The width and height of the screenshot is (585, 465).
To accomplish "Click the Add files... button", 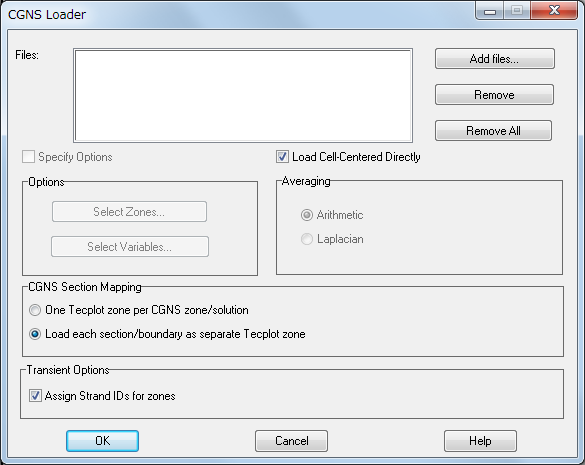I will [x=494, y=59].
